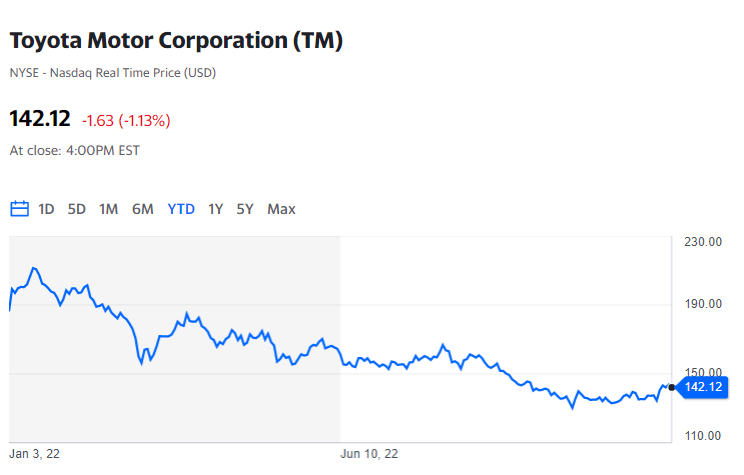Click the red -1.63 (-1.13%) change
744x475 pixels.
click(126, 121)
